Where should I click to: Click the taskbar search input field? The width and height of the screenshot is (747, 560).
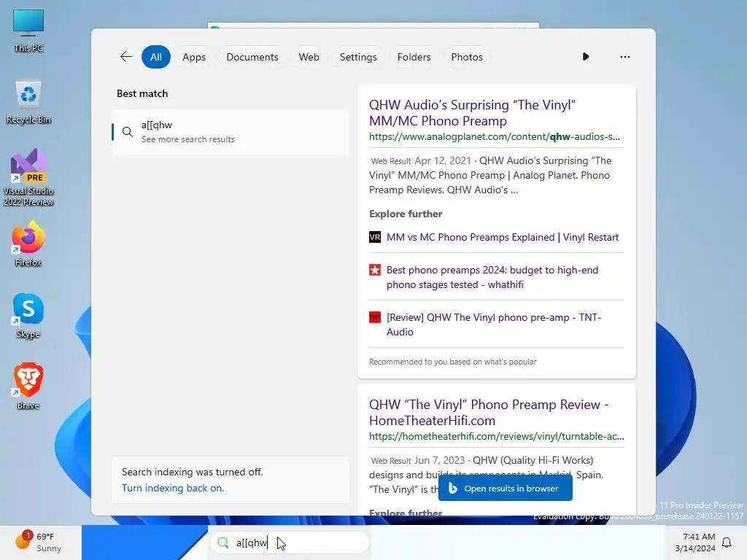coord(290,542)
